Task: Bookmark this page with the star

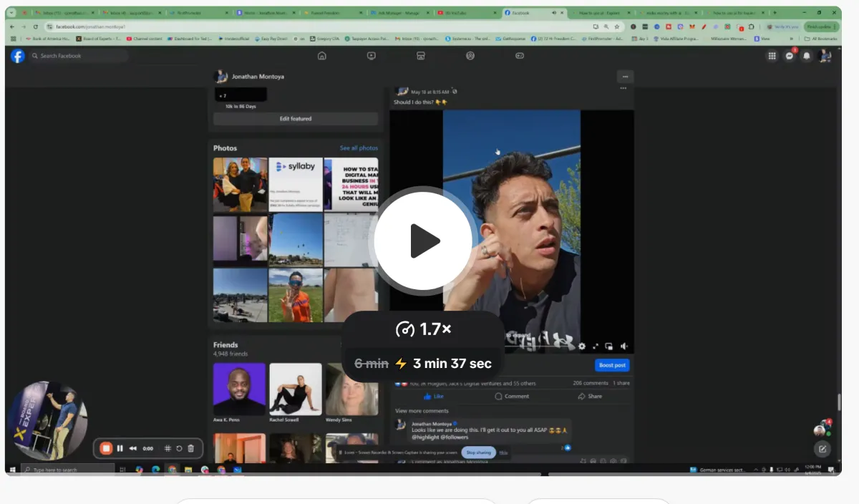Action: (x=616, y=26)
